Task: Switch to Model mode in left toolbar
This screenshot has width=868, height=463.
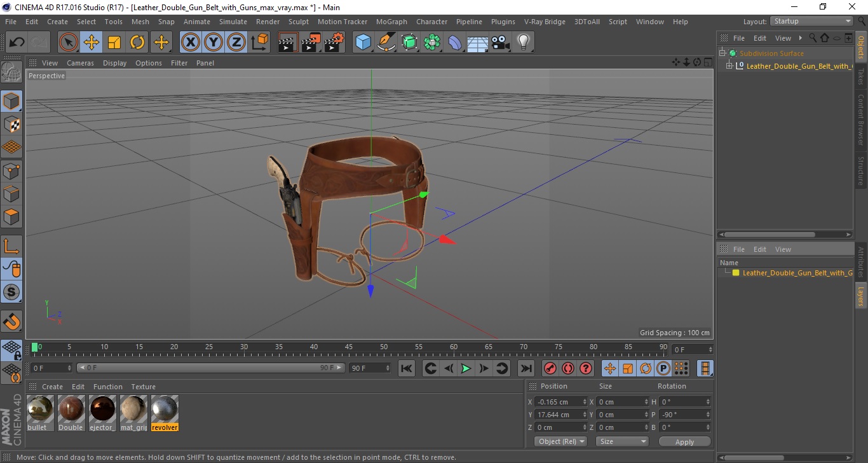Action: click(11, 101)
